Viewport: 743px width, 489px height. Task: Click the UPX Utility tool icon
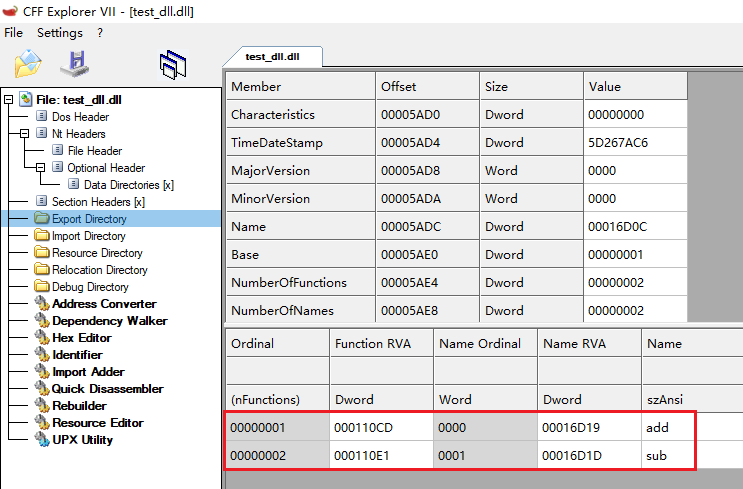click(x=42, y=440)
